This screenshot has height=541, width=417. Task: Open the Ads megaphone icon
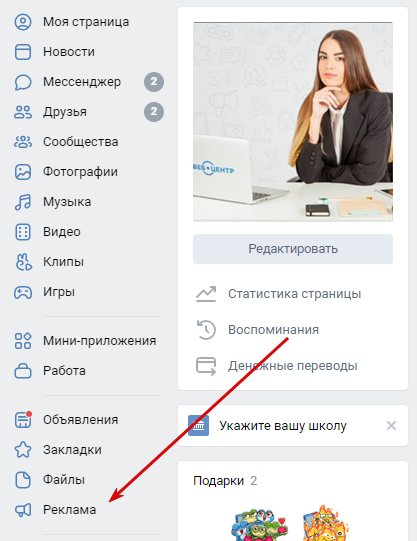click(23, 510)
